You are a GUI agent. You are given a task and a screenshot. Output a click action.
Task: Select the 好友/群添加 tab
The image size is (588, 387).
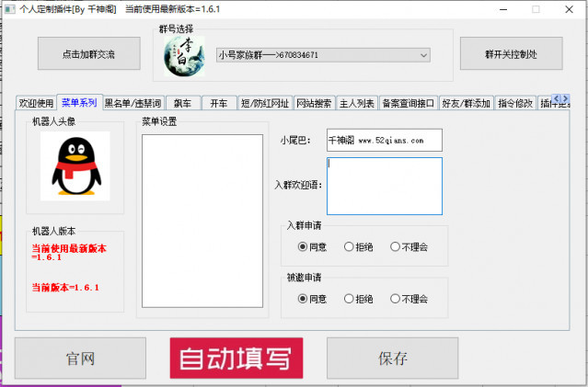coord(467,103)
